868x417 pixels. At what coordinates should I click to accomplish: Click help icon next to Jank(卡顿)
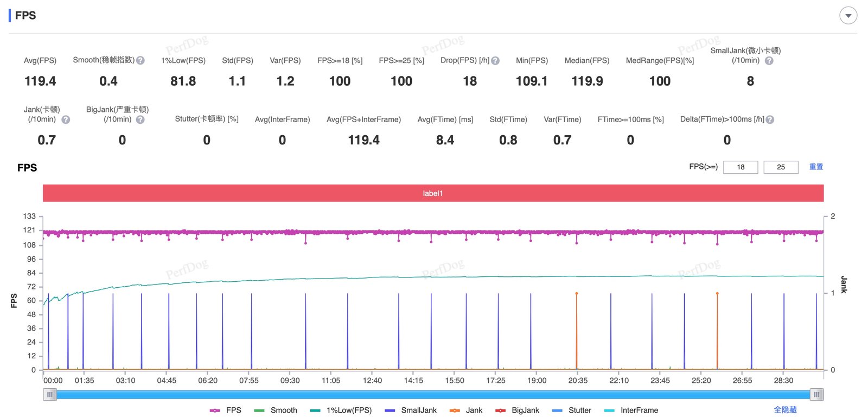tap(66, 119)
